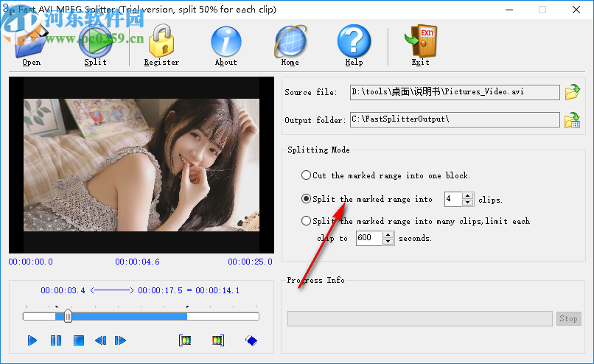Show the About info dialog
Image resolution: width=594 pixels, height=364 pixels.
click(226, 46)
